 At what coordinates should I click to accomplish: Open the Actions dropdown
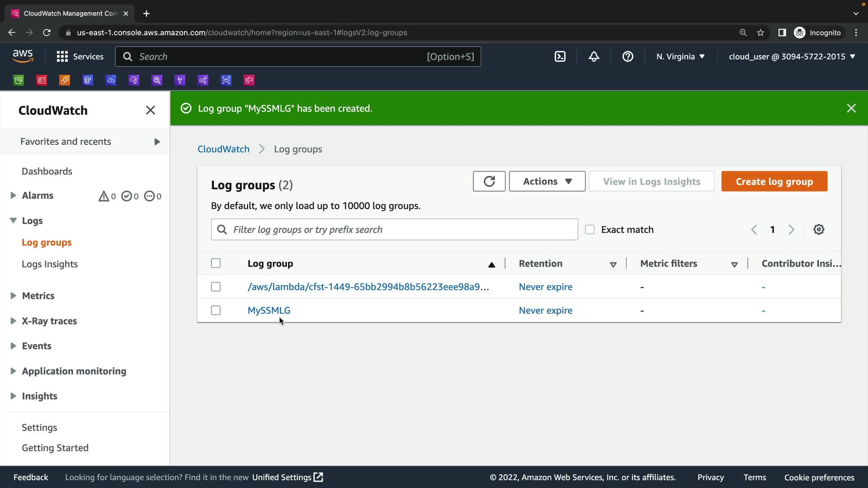pos(547,181)
